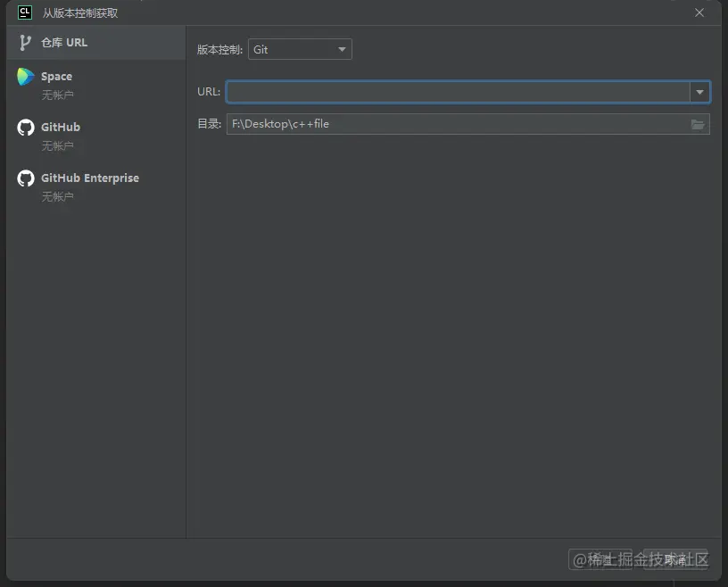This screenshot has width=728, height=587.
Task: Open the Space account entry
Action: (x=96, y=85)
